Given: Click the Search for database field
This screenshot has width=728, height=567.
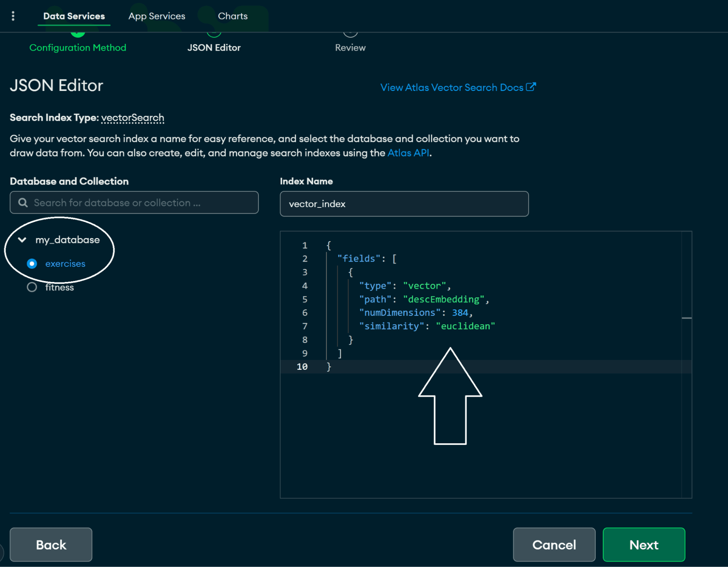Looking at the screenshot, I should click(x=134, y=203).
